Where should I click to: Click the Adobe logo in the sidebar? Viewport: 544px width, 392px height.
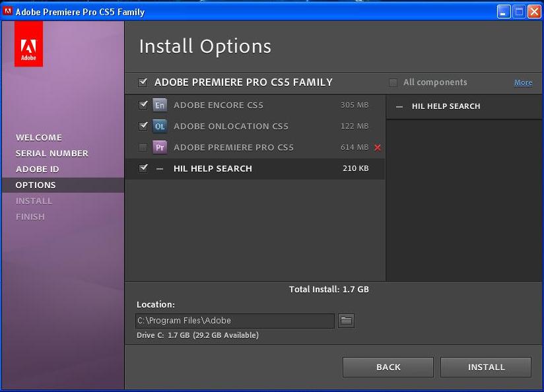click(x=28, y=44)
